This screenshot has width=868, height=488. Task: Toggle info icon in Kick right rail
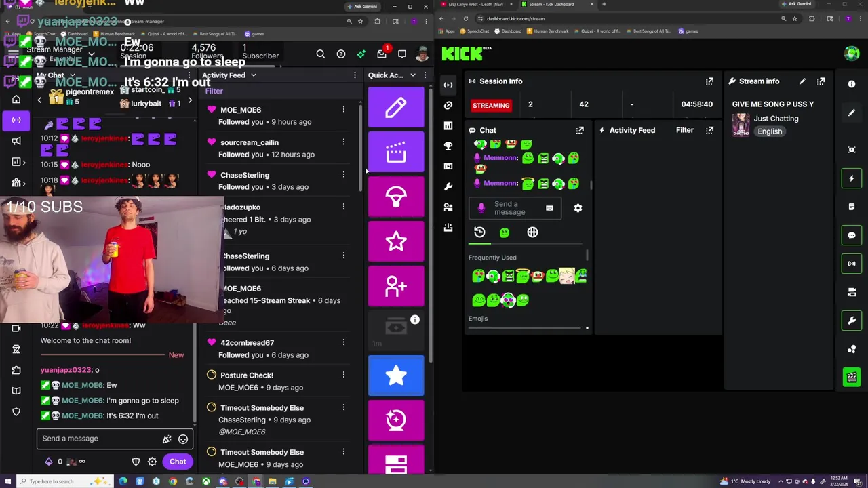click(852, 84)
